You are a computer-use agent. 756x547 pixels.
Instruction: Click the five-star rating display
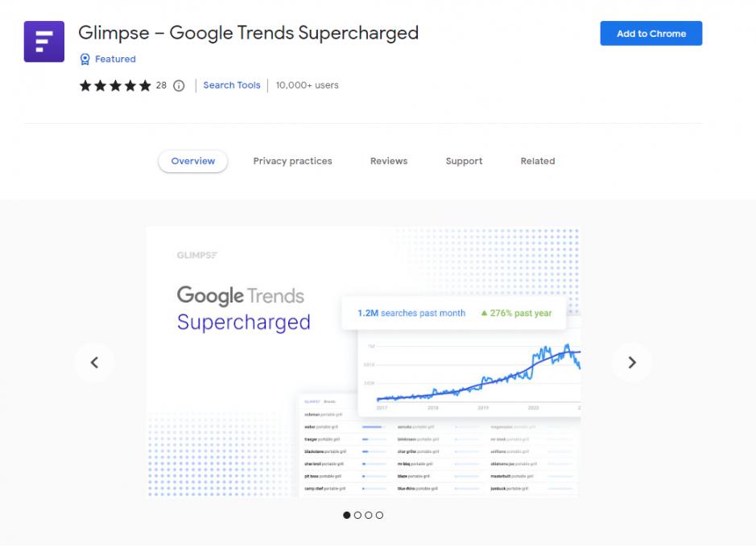[x=115, y=86]
